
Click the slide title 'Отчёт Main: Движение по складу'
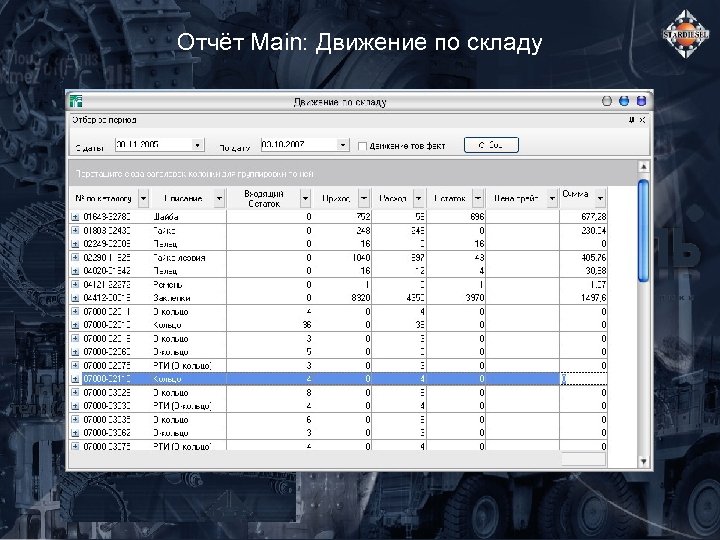tap(360, 42)
